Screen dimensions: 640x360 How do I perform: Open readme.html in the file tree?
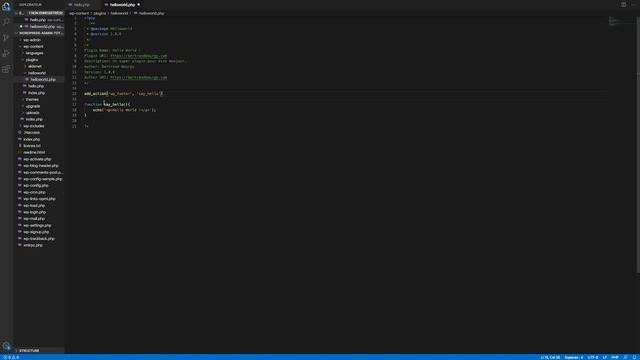pos(34,152)
